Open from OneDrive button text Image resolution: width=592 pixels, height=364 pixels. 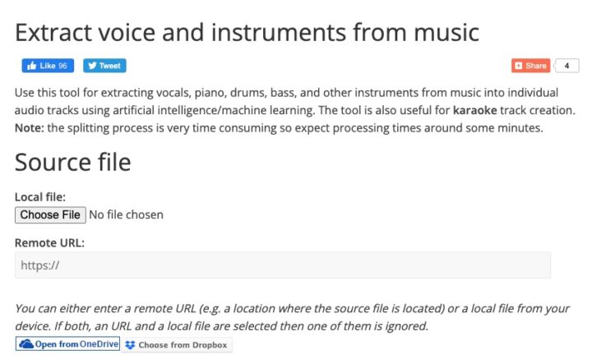coord(76,344)
